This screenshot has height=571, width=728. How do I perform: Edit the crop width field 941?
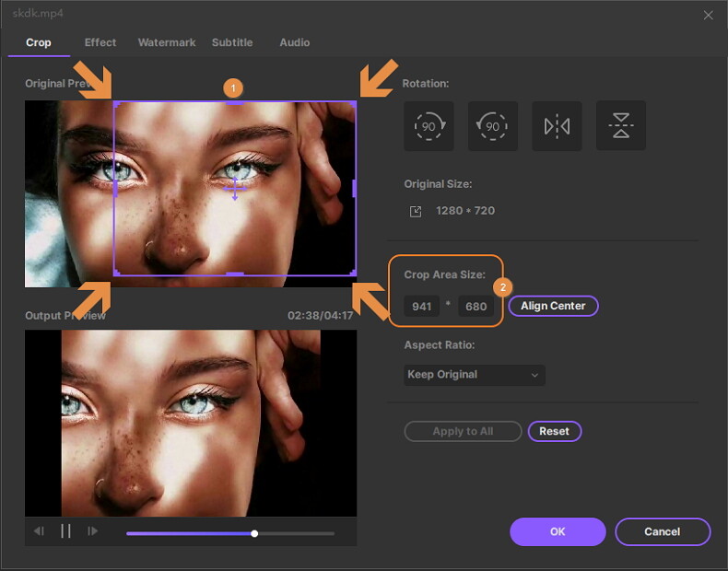coord(422,307)
